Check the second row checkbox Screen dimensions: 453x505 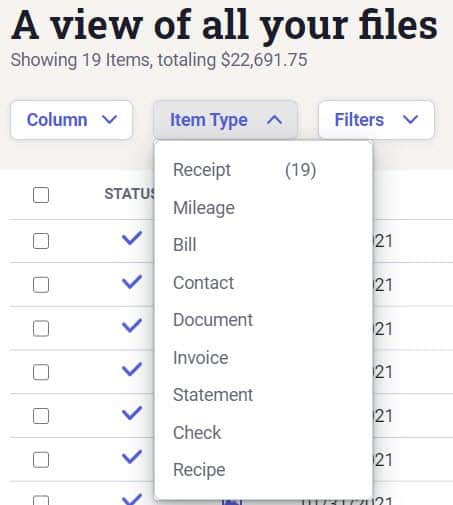[x=41, y=285]
